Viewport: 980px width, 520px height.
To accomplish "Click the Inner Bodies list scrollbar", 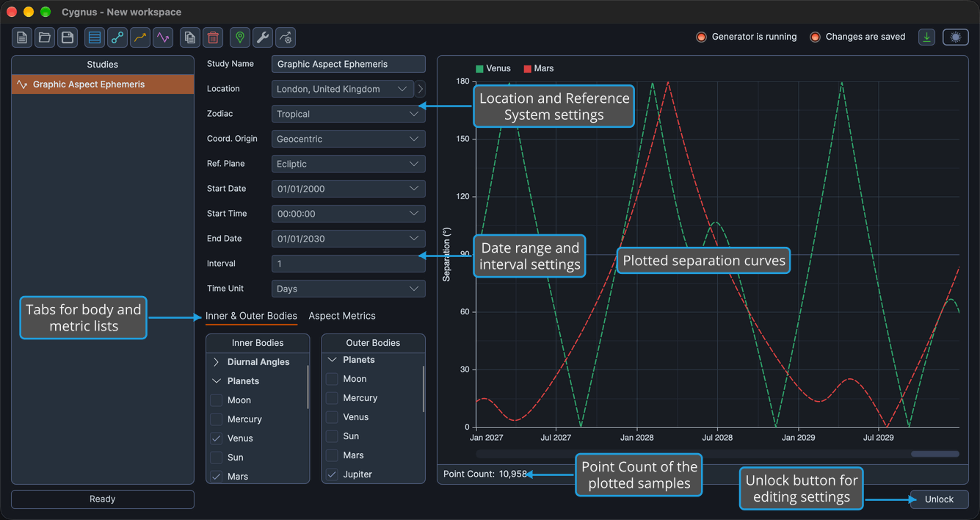I will pos(308,387).
